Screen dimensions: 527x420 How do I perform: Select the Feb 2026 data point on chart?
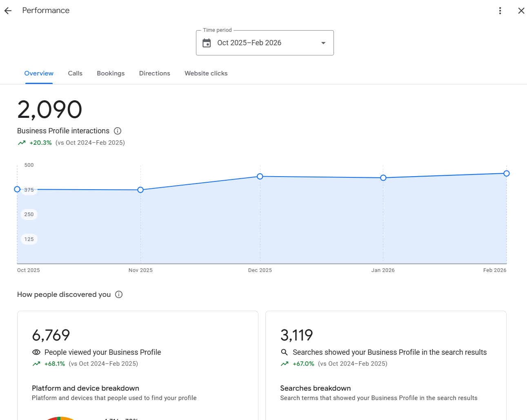[507, 174]
